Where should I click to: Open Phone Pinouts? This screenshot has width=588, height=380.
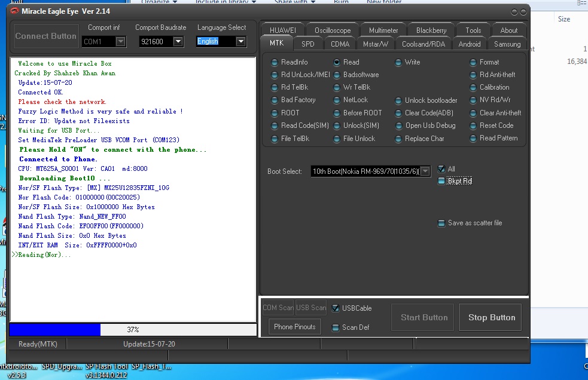[x=295, y=327]
